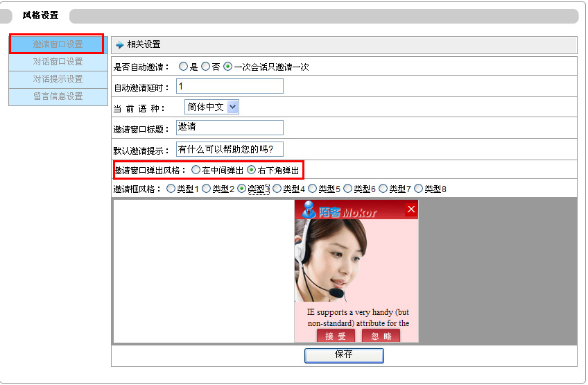Select 一次会话只邀请一次 option

tap(227, 67)
